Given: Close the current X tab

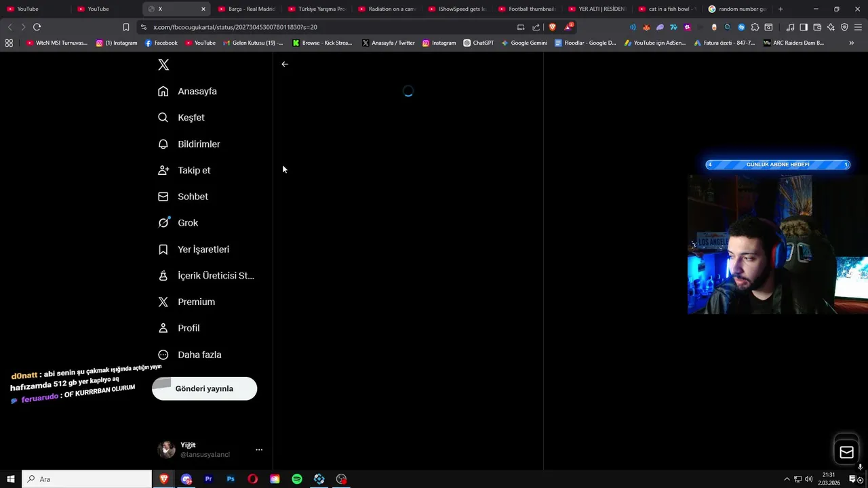Looking at the screenshot, I should coord(203,9).
